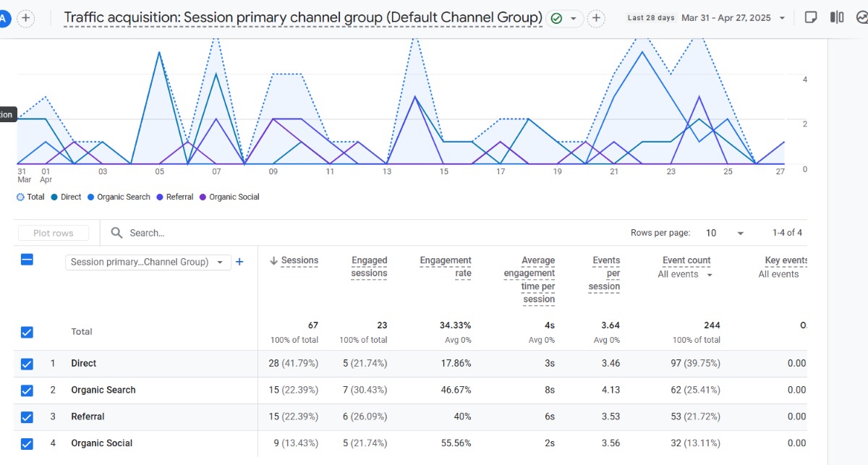
Task: Open the date range dropdown arrow
Action: pos(782,18)
